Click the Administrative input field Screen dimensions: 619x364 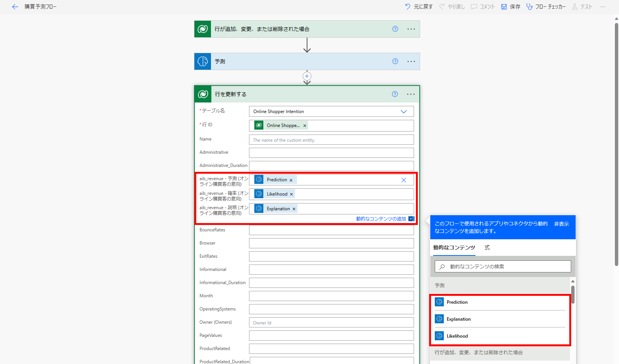332,153
